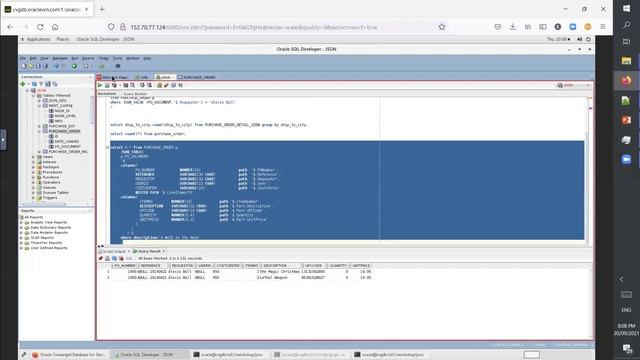Screen dimensions: 640x360
Task: Collapse the Tables (Filtered) node
Action: (x=33, y=96)
